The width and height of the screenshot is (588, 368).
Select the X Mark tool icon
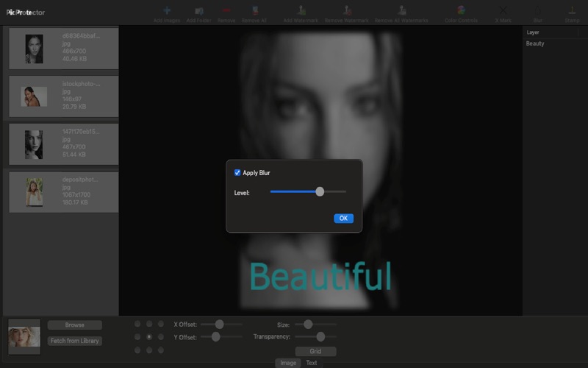pos(503,11)
